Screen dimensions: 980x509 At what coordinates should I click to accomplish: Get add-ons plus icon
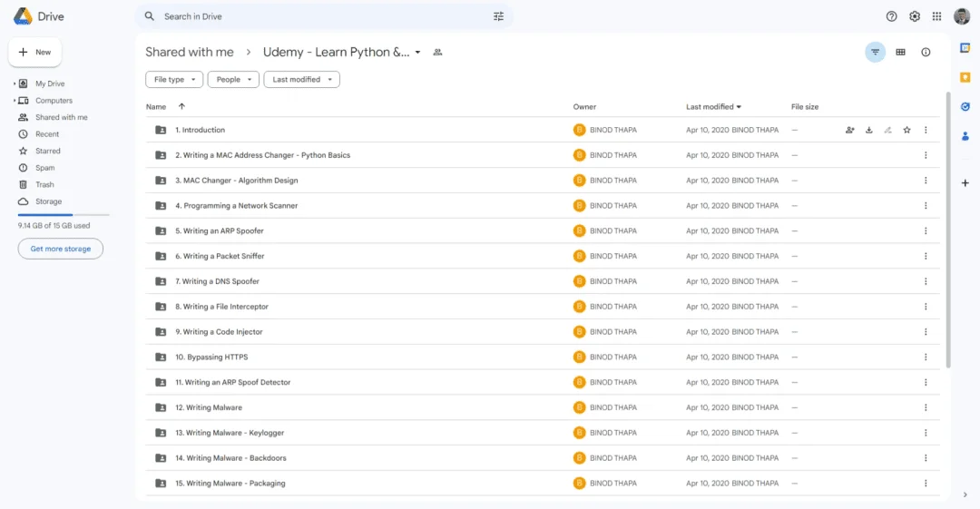[x=965, y=182]
